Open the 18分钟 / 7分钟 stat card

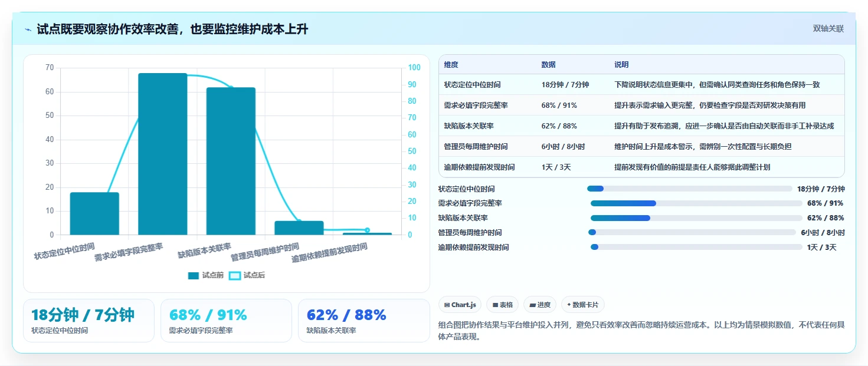(x=89, y=321)
